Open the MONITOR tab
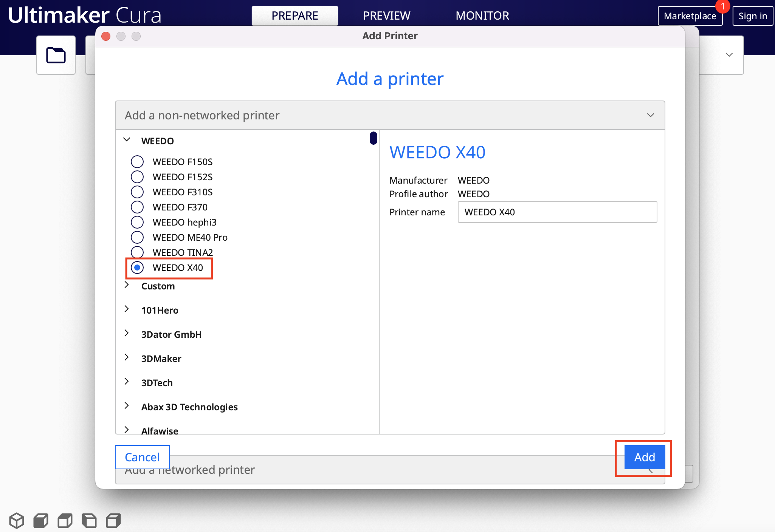This screenshot has height=532, width=775. (x=482, y=15)
